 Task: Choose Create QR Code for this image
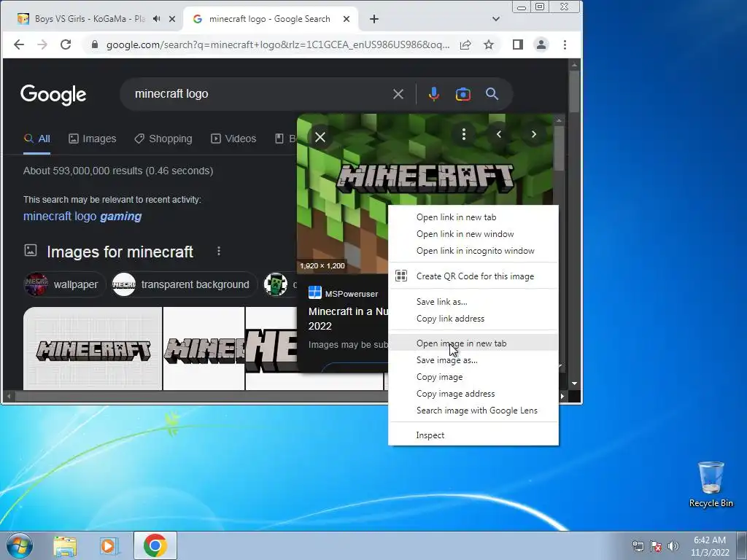click(x=473, y=276)
